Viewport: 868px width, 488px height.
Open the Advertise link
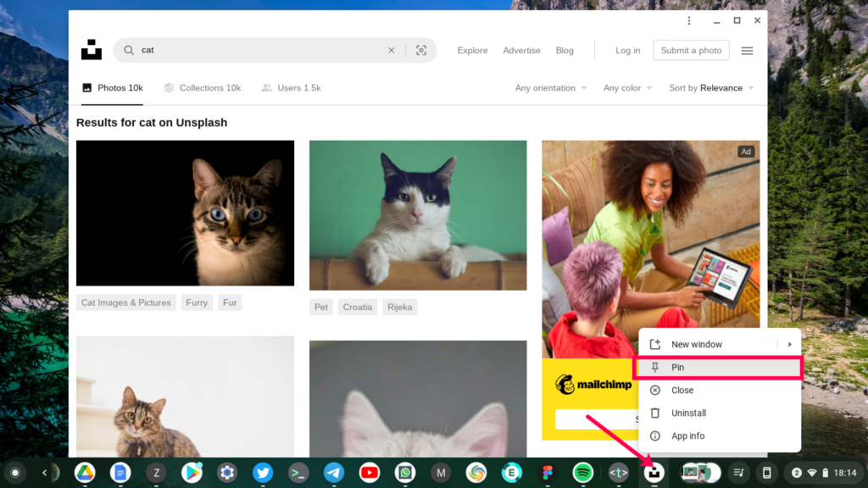coord(521,50)
